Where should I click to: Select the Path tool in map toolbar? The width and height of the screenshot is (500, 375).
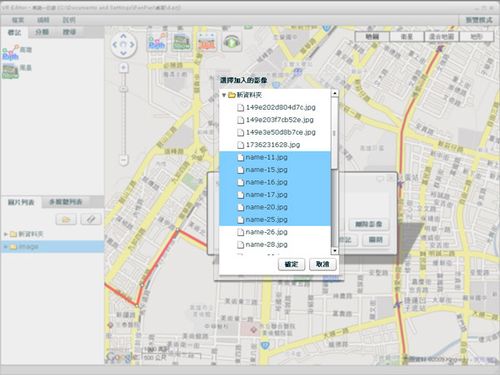coord(157,42)
